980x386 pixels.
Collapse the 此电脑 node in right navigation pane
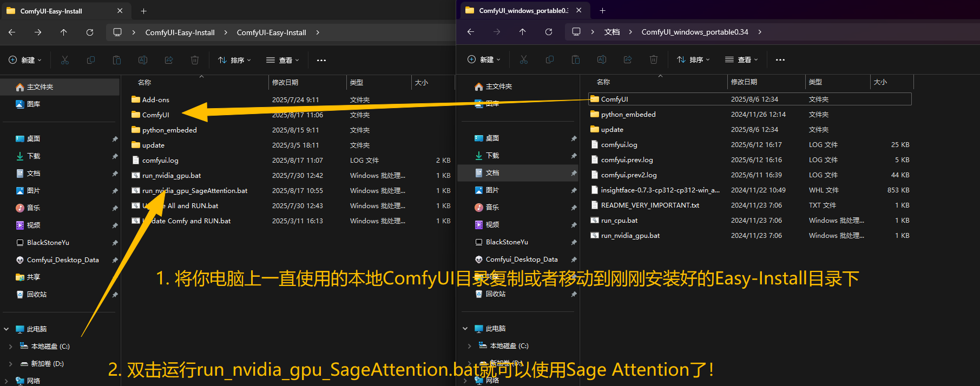[465, 329]
